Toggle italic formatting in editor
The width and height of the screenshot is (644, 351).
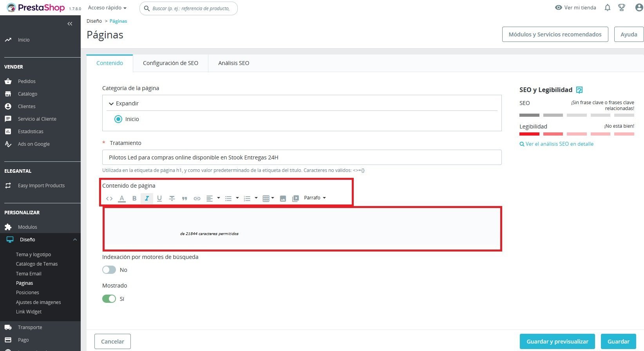147,199
